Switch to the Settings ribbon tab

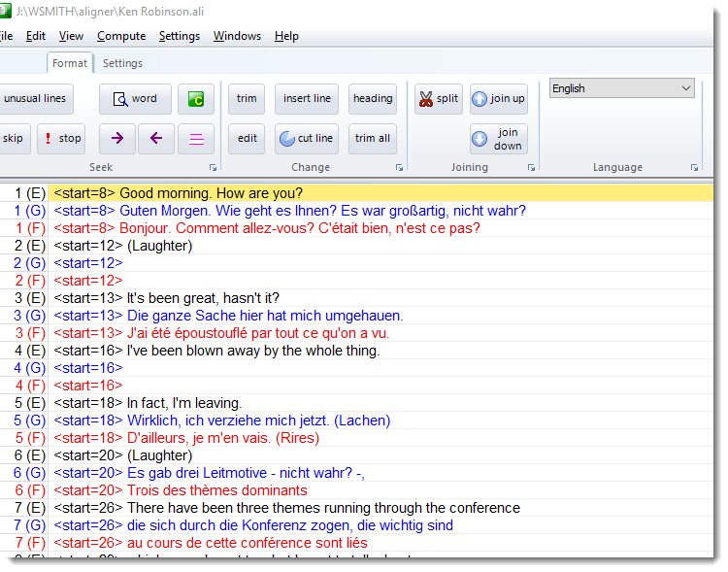pyautogui.click(x=122, y=63)
